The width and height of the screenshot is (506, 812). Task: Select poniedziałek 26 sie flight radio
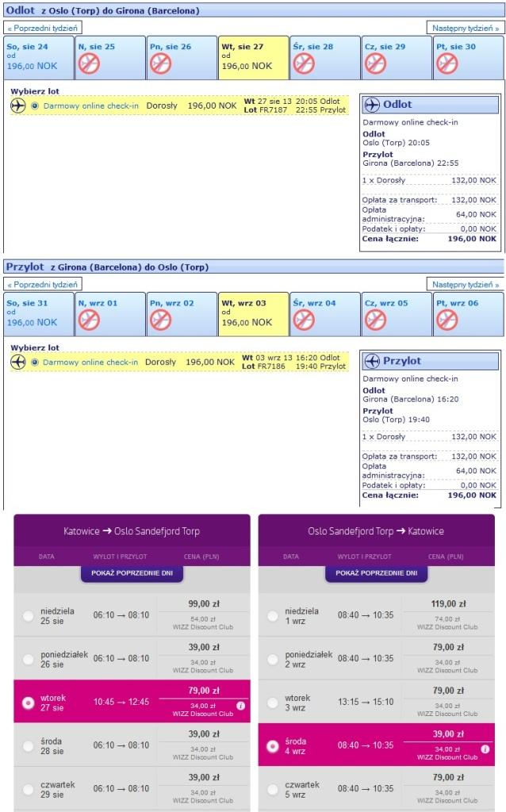point(28,659)
